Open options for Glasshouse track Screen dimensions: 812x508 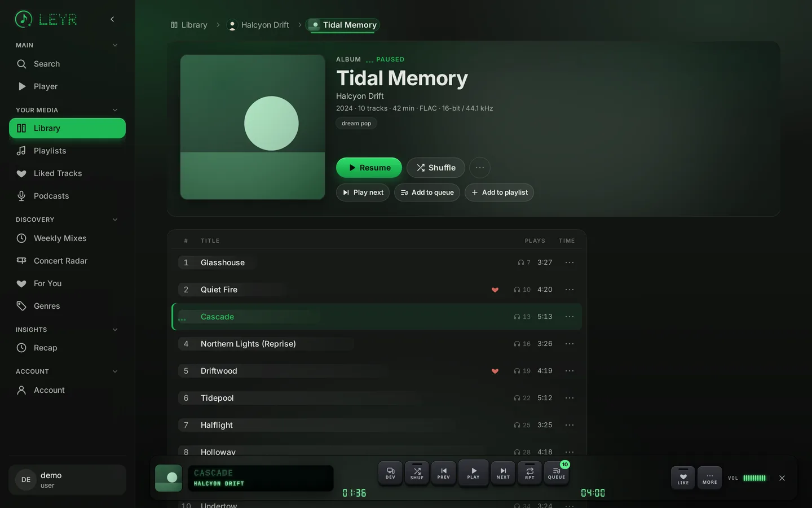coord(570,262)
